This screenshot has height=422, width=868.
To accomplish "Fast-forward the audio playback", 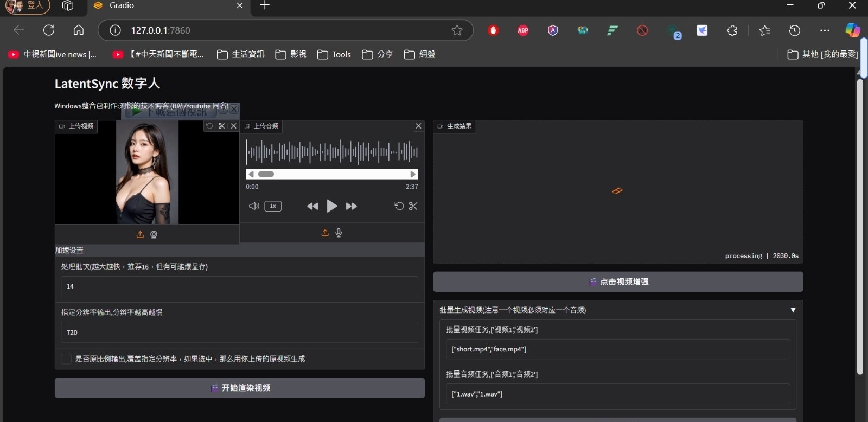I will tap(351, 206).
